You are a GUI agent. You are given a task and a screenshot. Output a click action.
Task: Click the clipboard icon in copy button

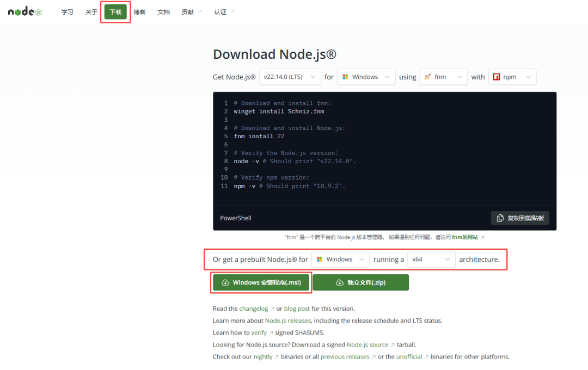[x=500, y=218]
